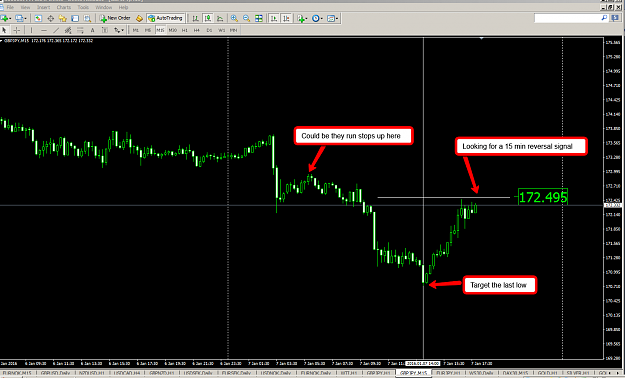625x378 pixels.
Task: Toggle the AutoTrading button
Action: [165, 18]
